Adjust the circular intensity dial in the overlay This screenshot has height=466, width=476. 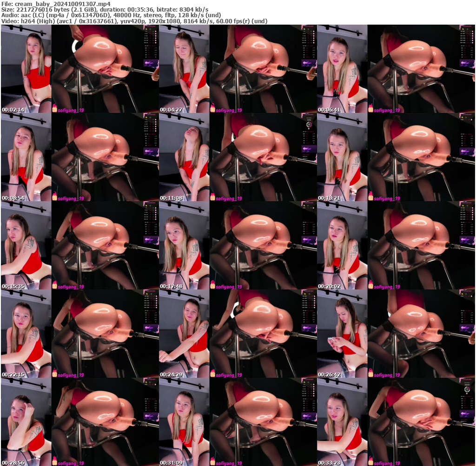[309, 125]
